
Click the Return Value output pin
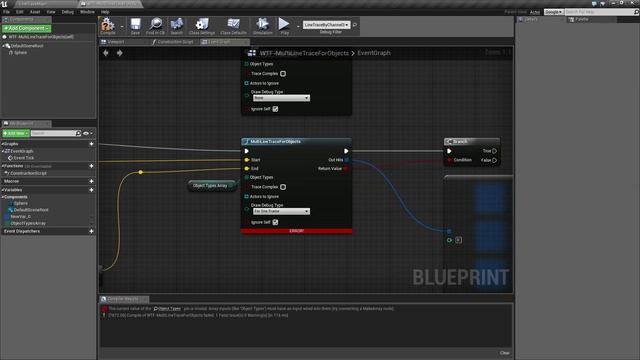coord(347,169)
